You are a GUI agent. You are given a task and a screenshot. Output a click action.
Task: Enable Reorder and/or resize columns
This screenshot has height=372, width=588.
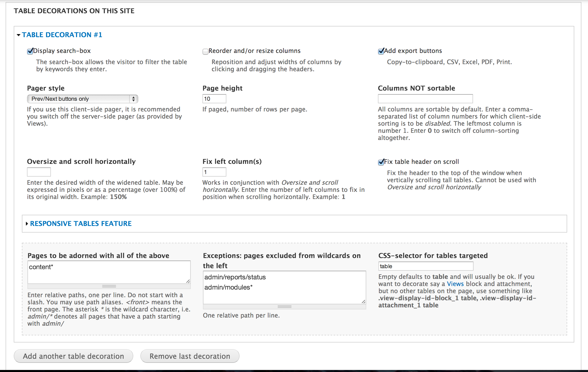(x=205, y=52)
